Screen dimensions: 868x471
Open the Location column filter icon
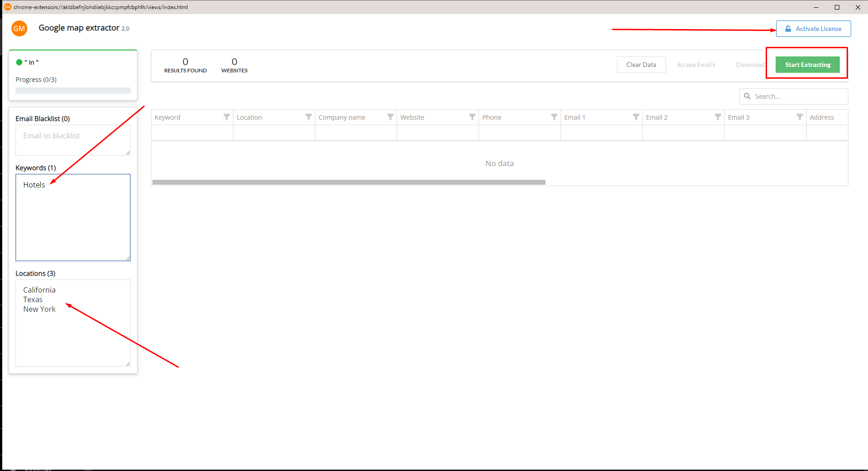[x=308, y=117]
